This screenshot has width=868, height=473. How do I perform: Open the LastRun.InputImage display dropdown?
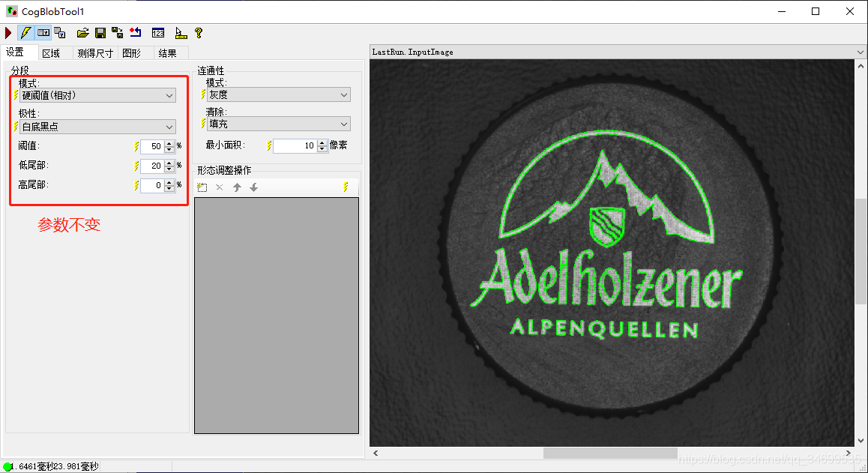tap(861, 52)
